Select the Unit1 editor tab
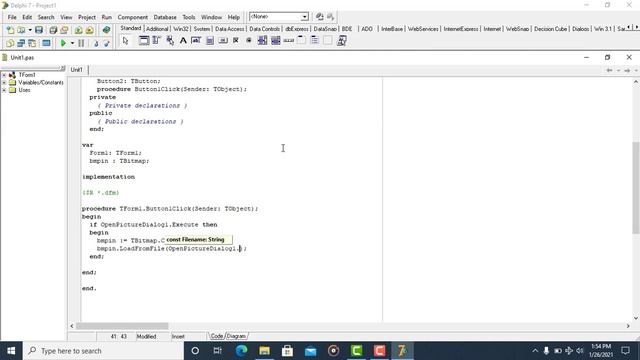Screen dimensions: 640x360 click(77, 70)
